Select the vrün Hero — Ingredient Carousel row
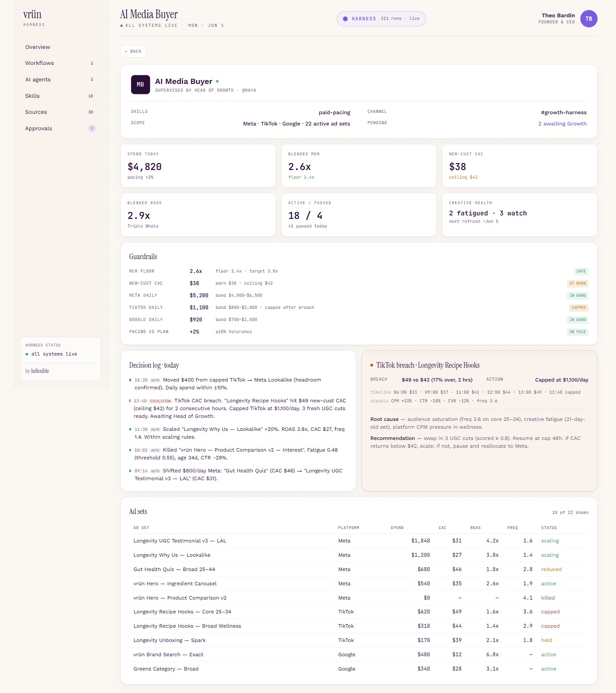616x693 pixels. [x=359, y=584]
